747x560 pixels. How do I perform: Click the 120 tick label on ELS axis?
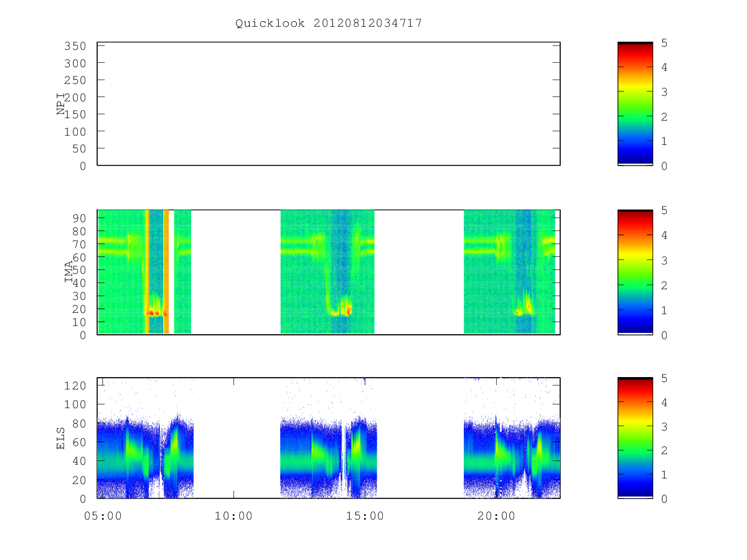tap(76, 385)
